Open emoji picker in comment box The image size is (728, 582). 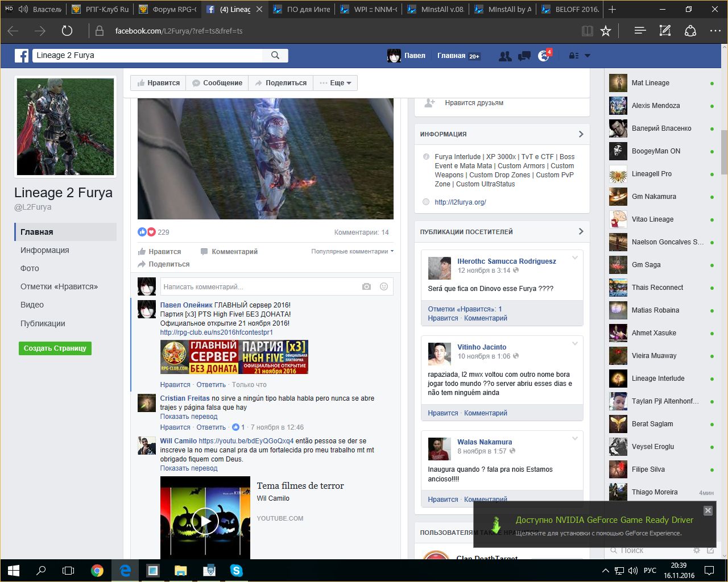click(384, 287)
